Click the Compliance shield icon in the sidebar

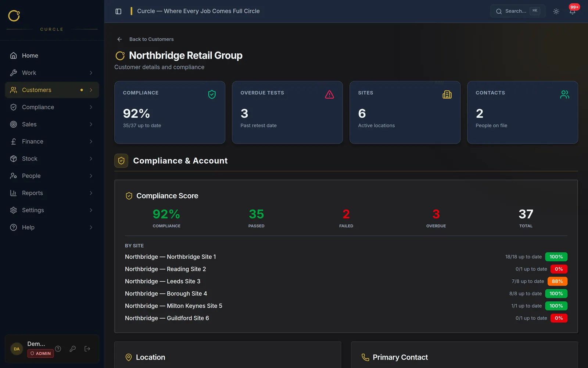pos(14,107)
